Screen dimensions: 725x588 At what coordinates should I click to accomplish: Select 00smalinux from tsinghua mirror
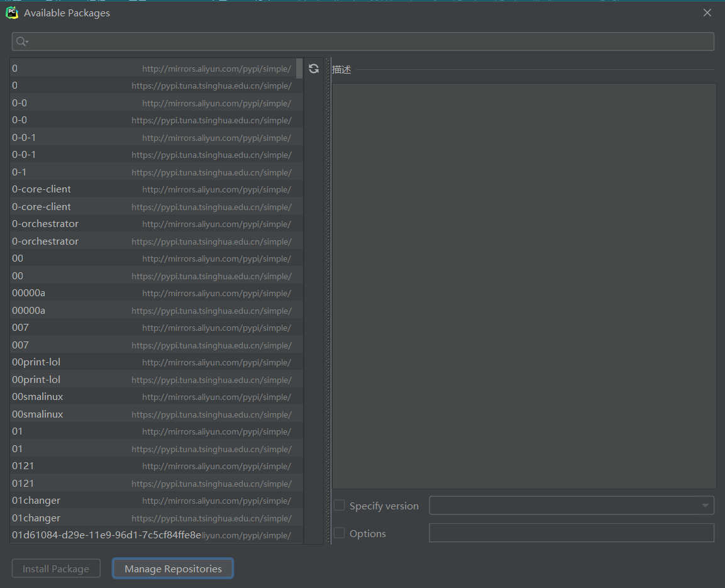click(157, 414)
